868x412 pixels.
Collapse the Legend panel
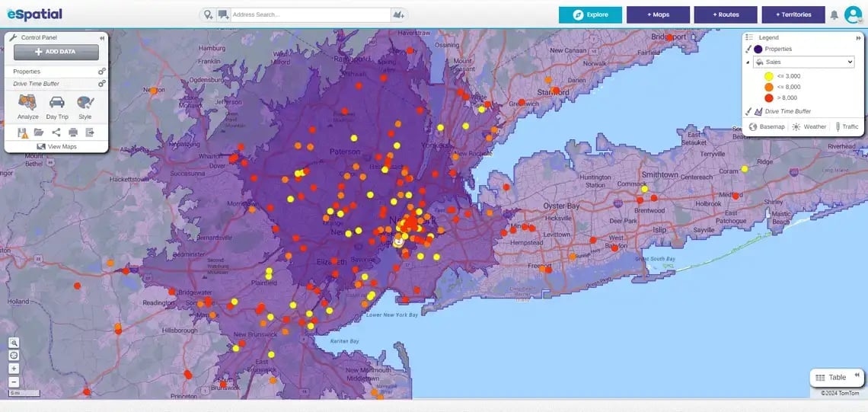click(x=859, y=37)
